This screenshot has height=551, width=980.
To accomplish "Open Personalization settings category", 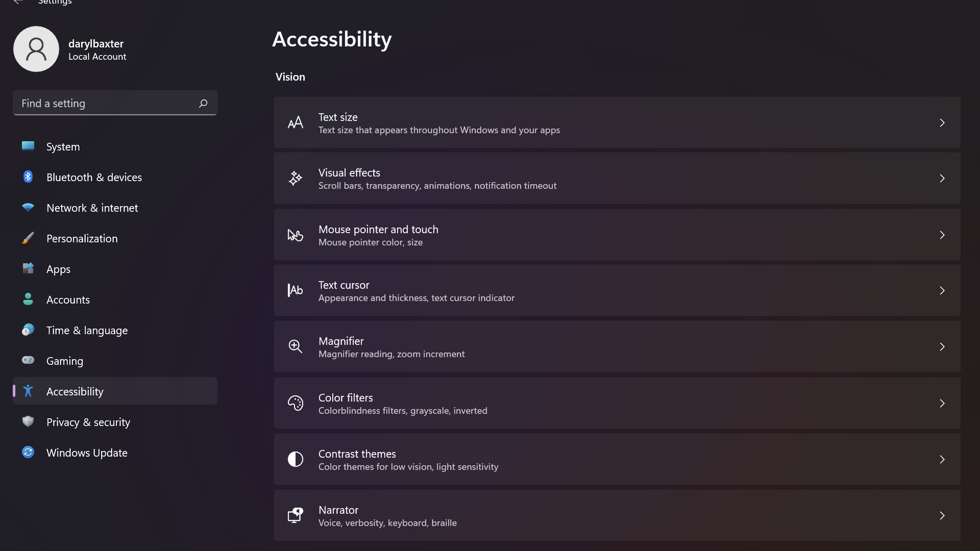I will click(82, 239).
